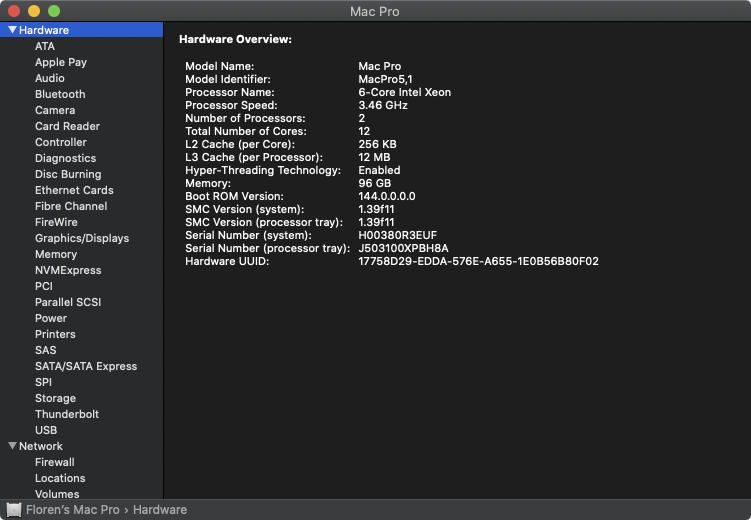Click the processor name 6-Core Intel Xeon
Viewport: 751px width, 520px height.
click(x=404, y=92)
